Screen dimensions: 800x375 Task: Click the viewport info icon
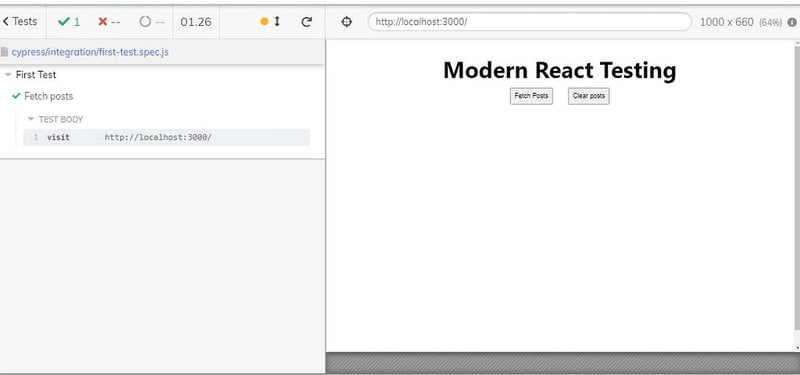pyautogui.click(x=792, y=22)
